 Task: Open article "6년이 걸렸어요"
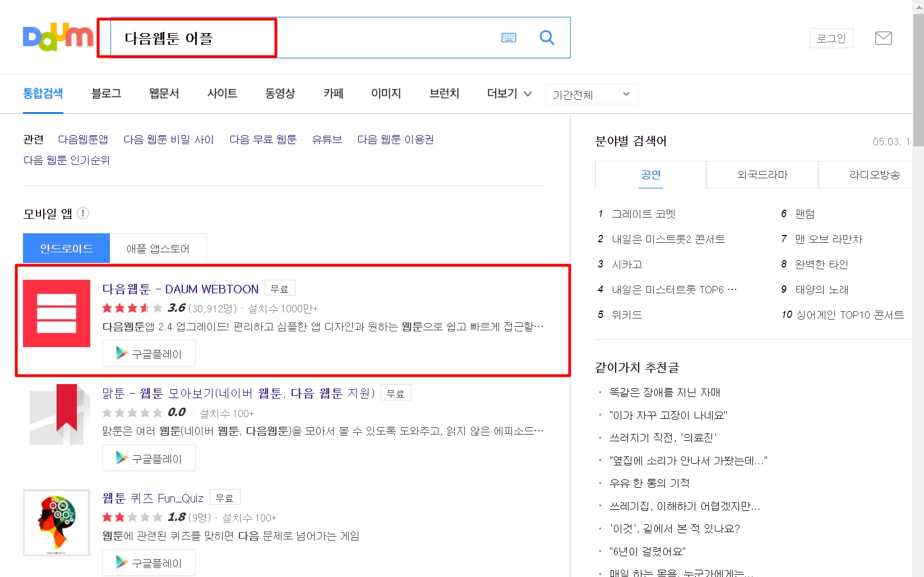[x=648, y=551]
